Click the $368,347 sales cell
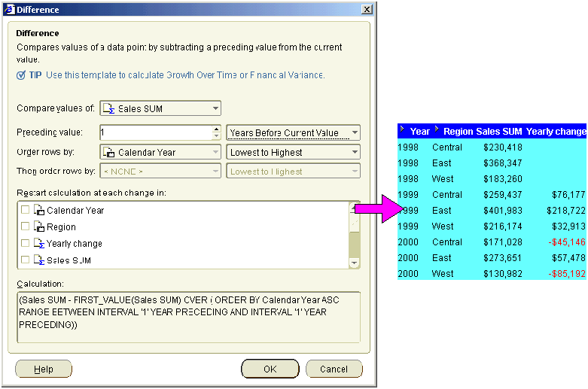 coord(502,163)
